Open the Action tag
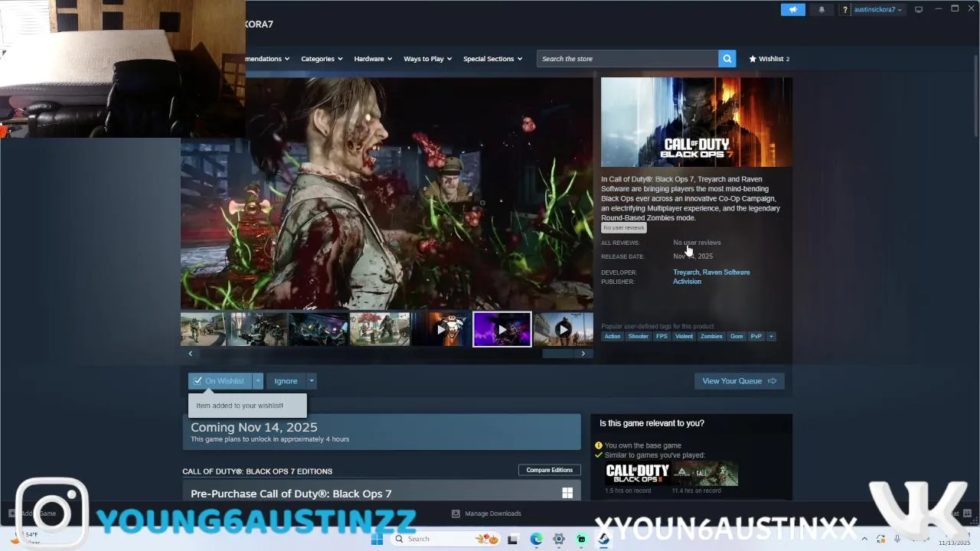Viewport: 980px width, 551px height. 612,336
